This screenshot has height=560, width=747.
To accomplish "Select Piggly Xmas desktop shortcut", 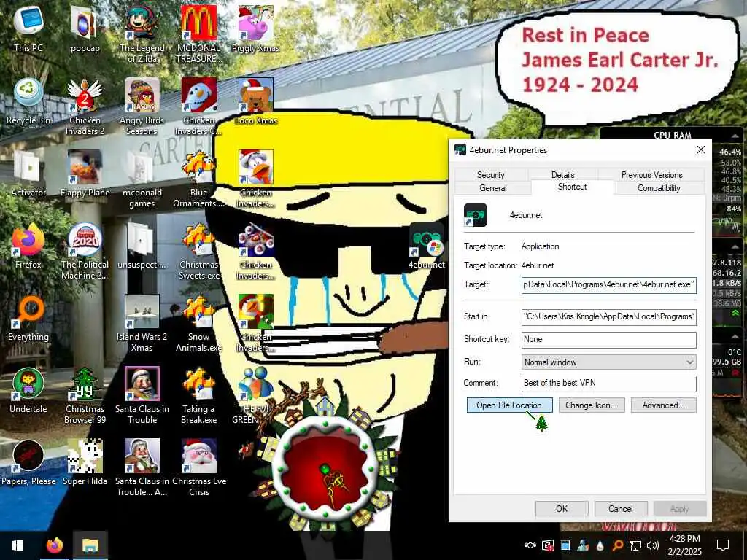I will 255,28.
